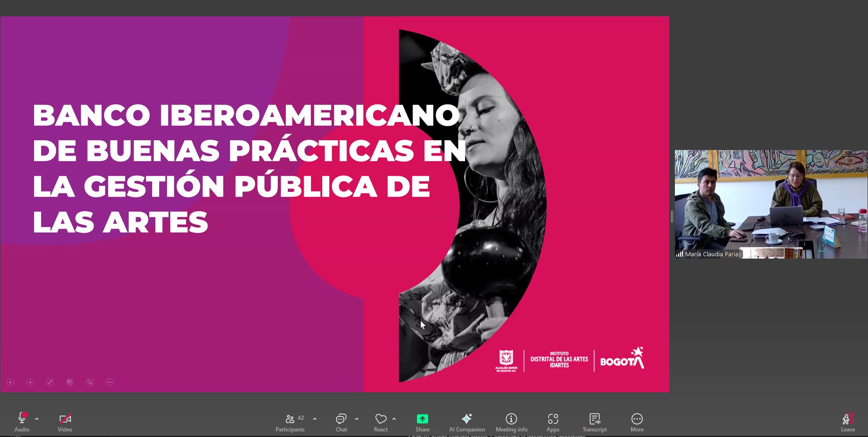Select the slide pen annotation tool
868x437 pixels.
click(50, 382)
